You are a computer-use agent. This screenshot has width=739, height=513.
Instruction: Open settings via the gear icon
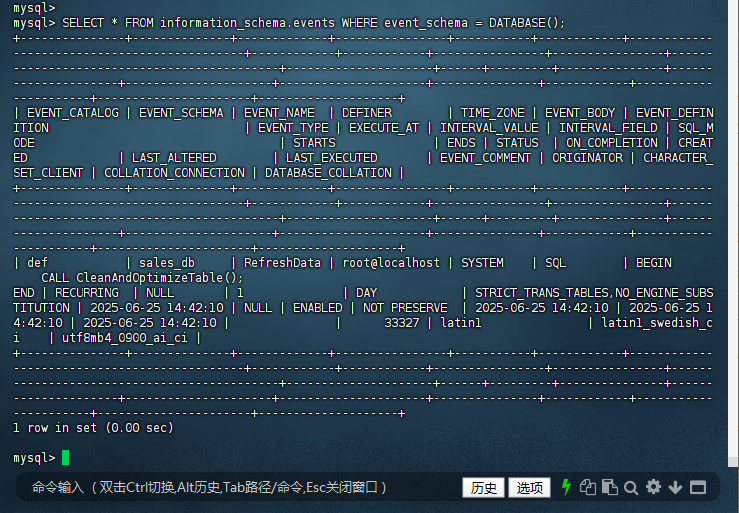pos(653,487)
